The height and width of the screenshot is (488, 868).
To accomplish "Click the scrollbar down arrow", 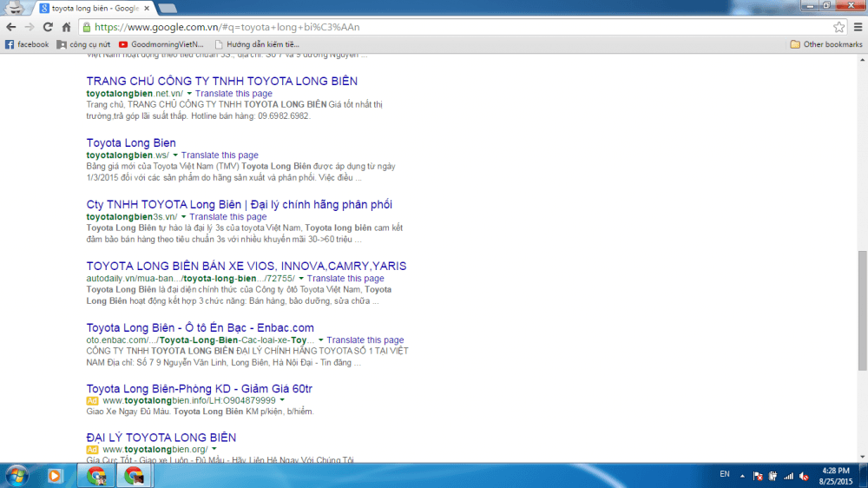I will coord(863,457).
